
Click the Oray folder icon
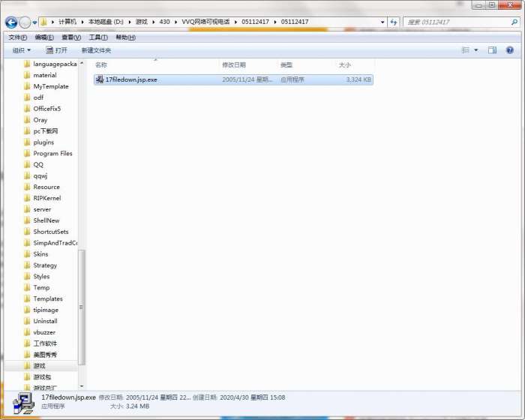[27, 120]
